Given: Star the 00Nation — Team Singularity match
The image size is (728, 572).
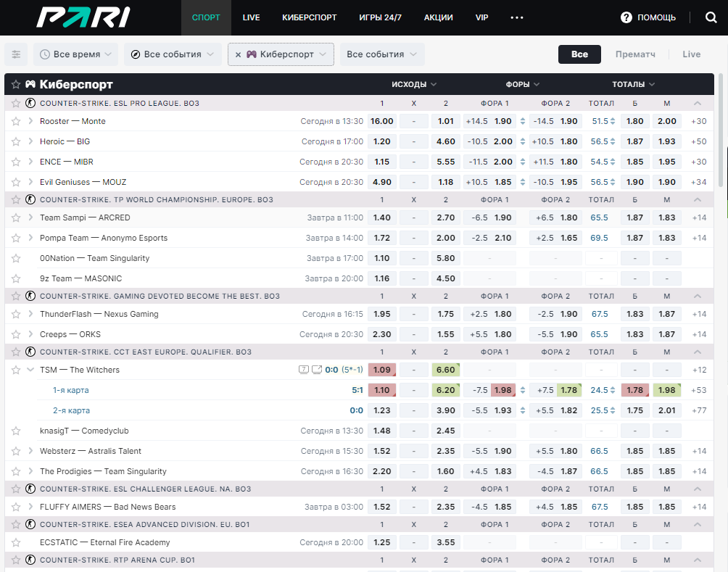Looking at the screenshot, I should [x=16, y=258].
